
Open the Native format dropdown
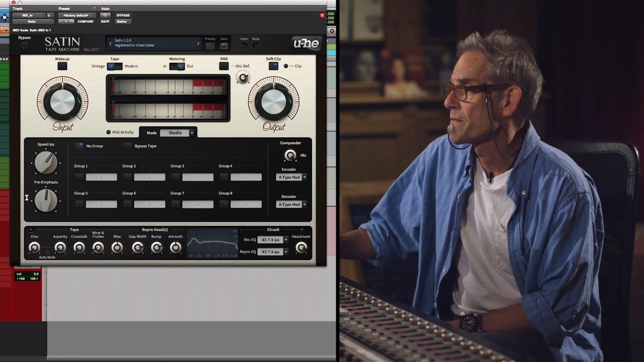coord(123,21)
